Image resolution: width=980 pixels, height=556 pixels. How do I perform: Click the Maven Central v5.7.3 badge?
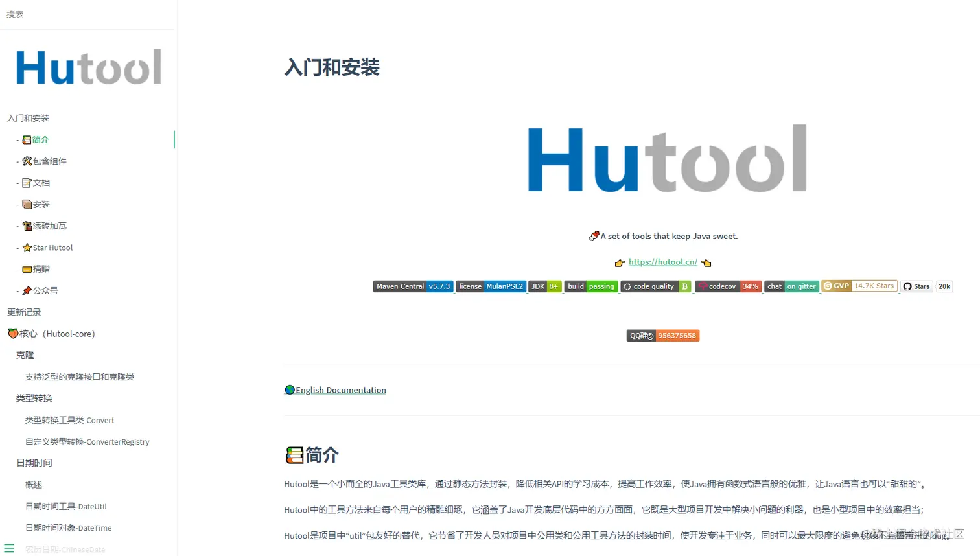click(x=413, y=286)
